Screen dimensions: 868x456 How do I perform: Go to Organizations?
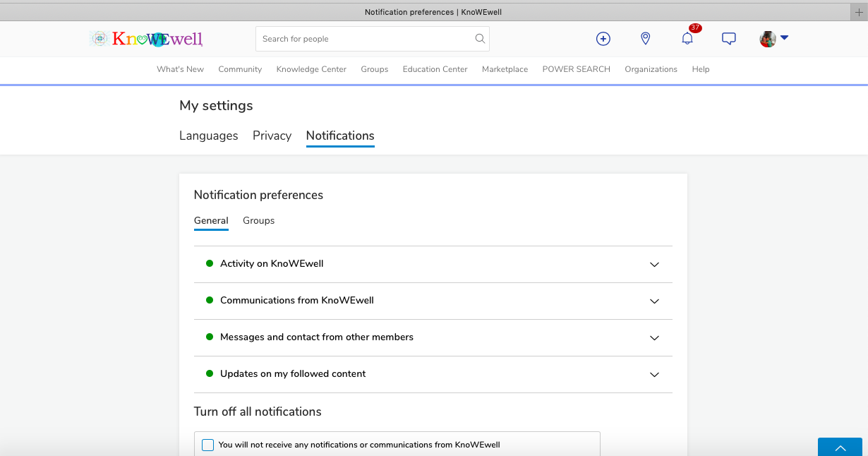(x=651, y=69)
